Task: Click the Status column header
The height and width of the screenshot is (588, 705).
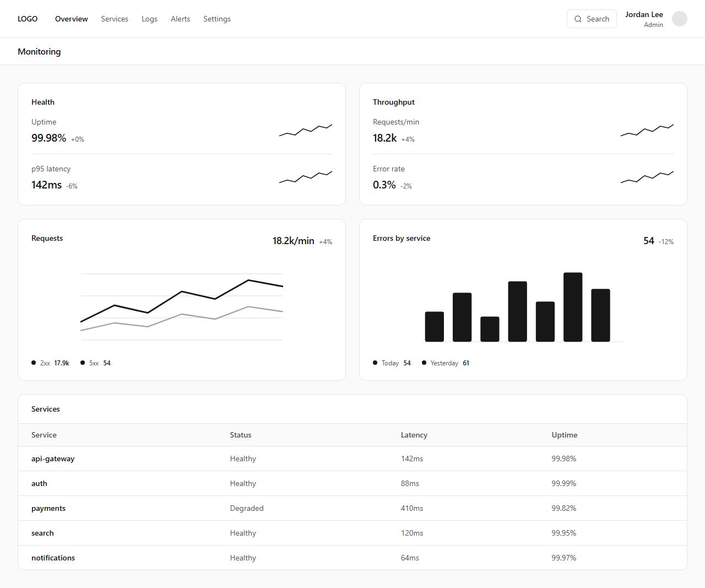Action: (241, 435)
